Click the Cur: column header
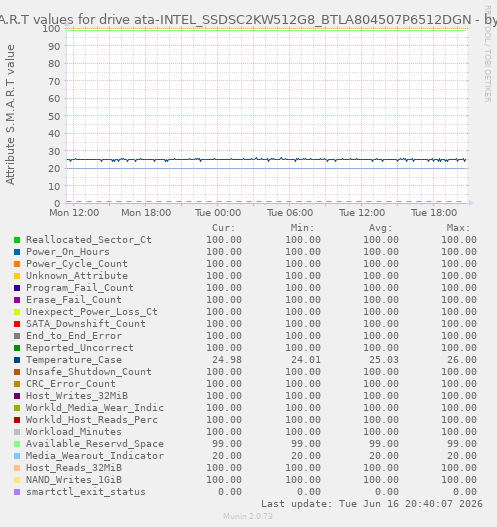497x527 pixels. [x=223, y=228]
